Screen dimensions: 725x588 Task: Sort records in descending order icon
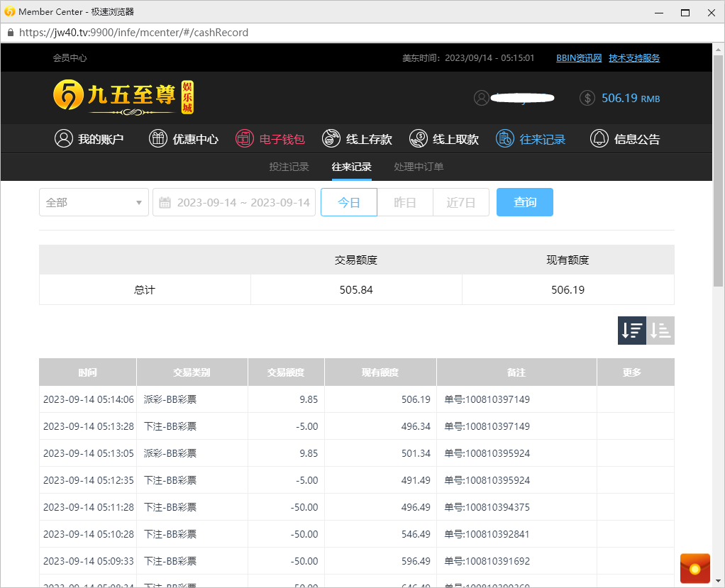632,331
